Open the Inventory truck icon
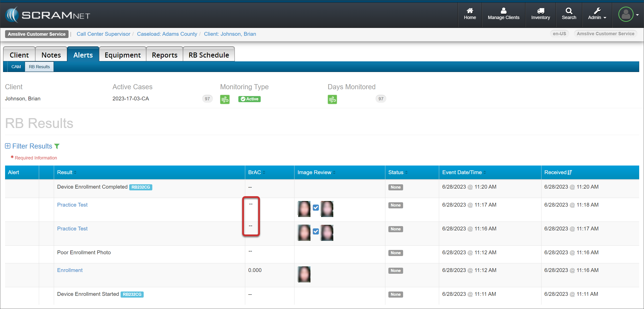 (x=540, y=11)
